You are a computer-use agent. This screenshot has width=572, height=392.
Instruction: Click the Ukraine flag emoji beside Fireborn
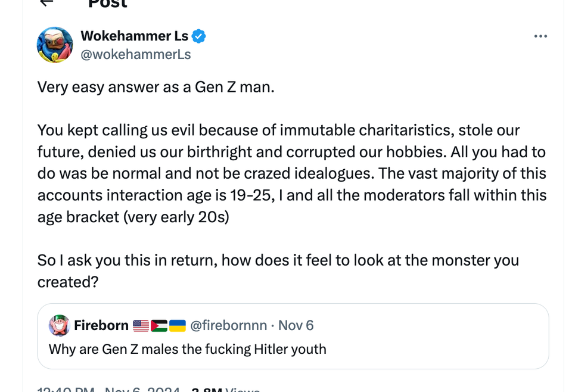[x=178, y=325]
